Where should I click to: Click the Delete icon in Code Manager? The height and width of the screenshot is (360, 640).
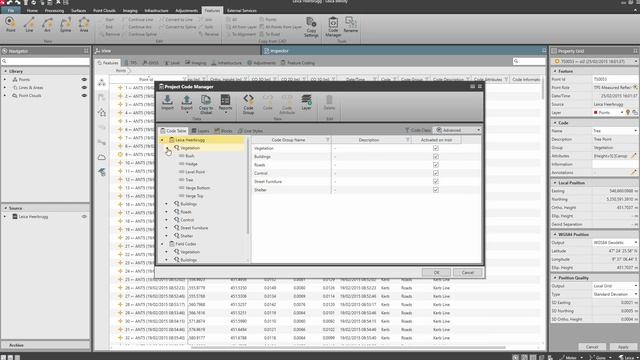(x=329, y=102)
